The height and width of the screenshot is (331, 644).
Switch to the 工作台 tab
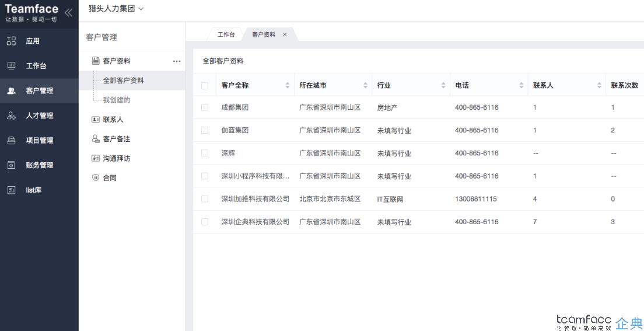226,34
